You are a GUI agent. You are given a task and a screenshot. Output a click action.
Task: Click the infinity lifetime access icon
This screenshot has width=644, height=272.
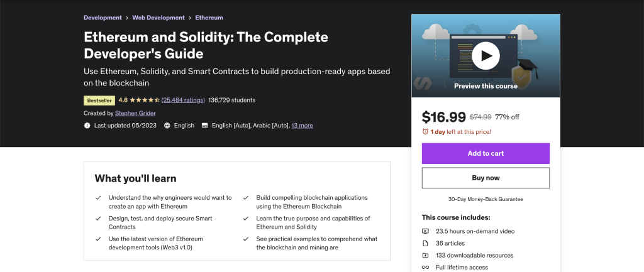[x=426, y=268]
